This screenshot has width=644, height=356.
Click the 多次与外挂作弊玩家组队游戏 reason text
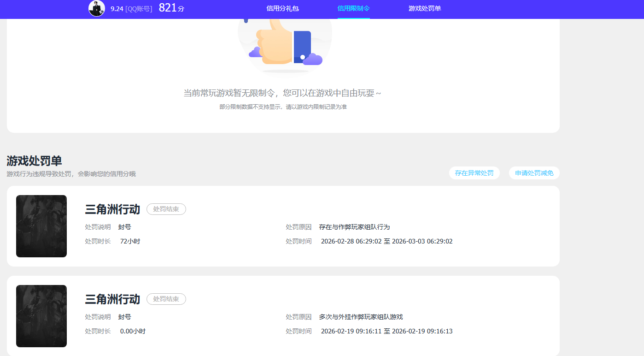point(361,317)
